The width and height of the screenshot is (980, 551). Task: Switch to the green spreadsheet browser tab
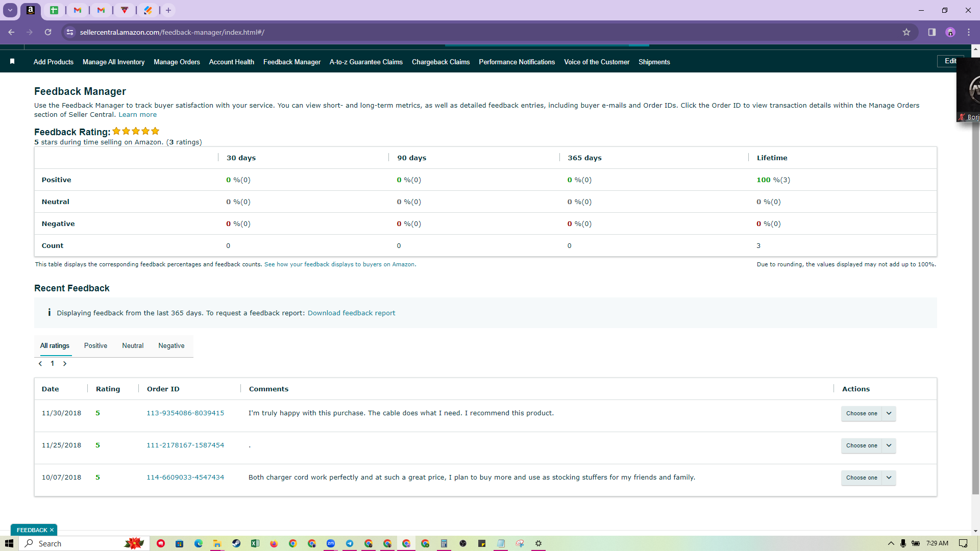[54, 10]
